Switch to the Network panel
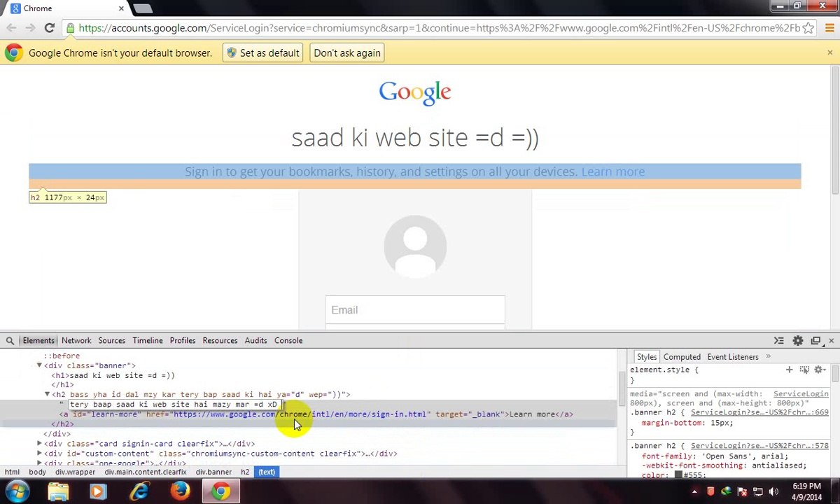This screenshot has height=504, width=840. [x=76, y=341]
